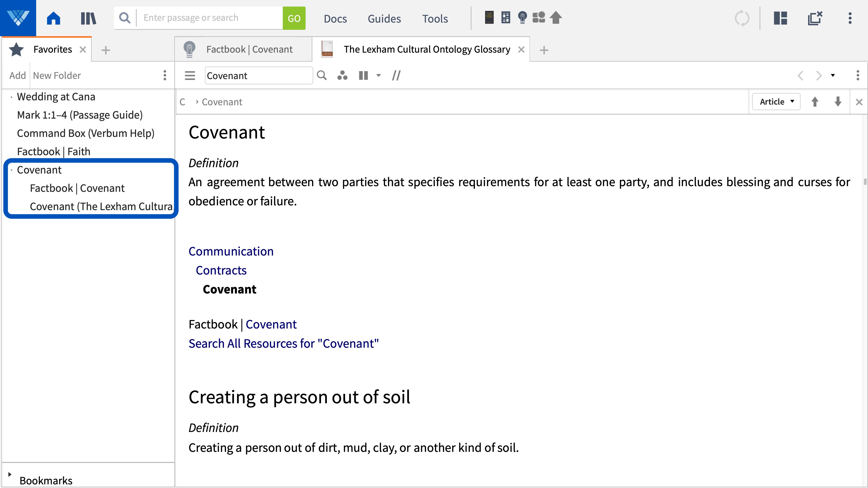Jump to next article arrow
Image resolution: width=868 pixels, height=488 pixels.
pos(838,102)
